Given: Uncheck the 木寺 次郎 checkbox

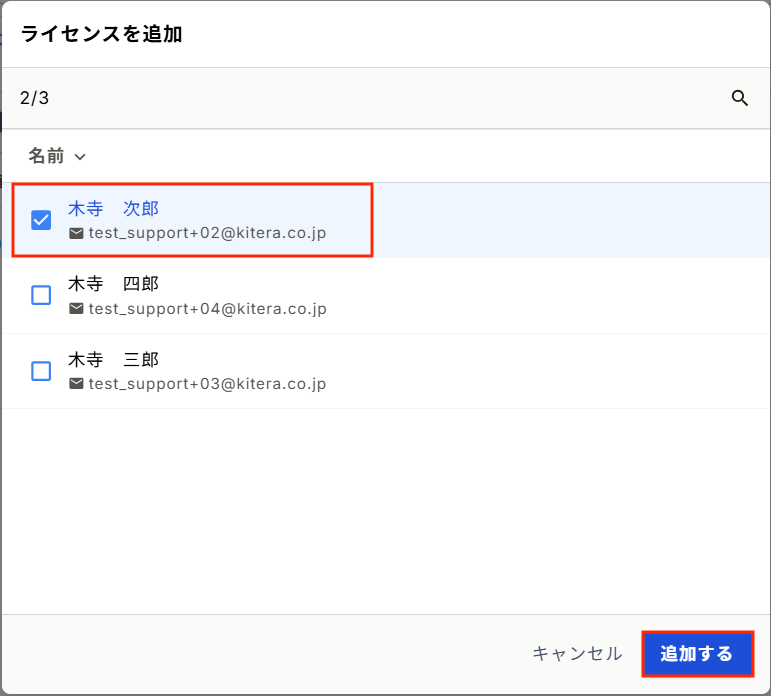Looking at the screenshot, I should (x=41, y=220).
